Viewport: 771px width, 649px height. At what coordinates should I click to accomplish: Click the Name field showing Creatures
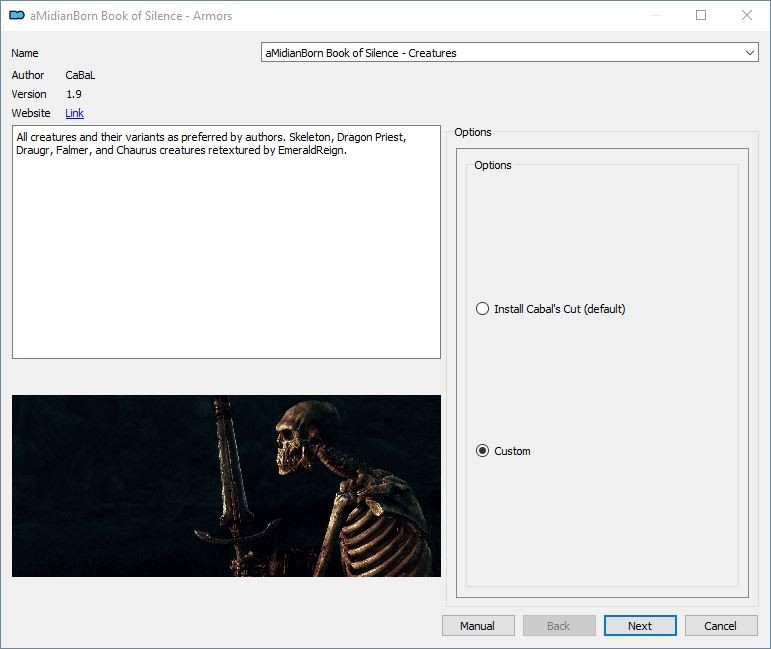509,53
